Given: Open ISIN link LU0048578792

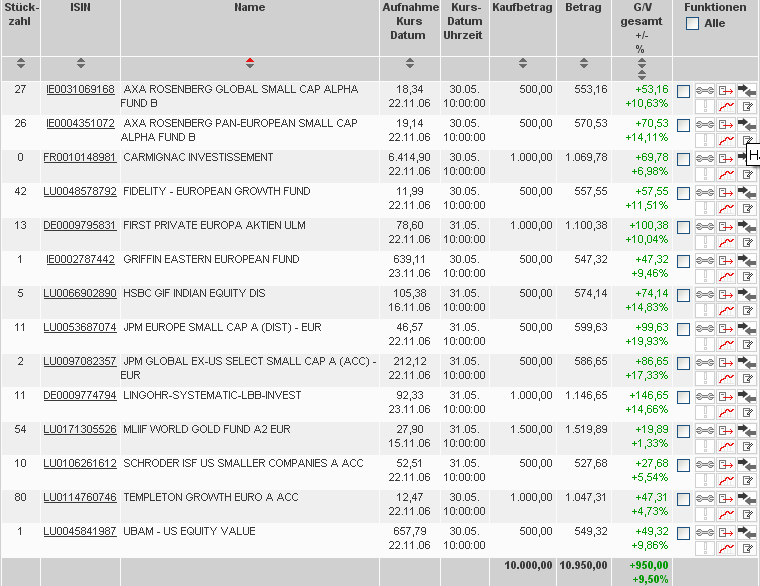Looking at the screenshot, I should click(80, 191).
